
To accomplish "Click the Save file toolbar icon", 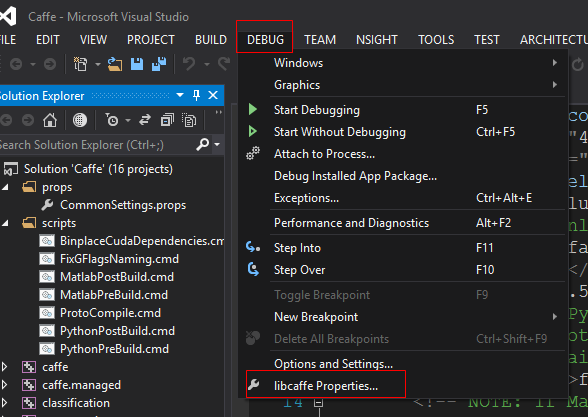I will [x=137, y=64].
